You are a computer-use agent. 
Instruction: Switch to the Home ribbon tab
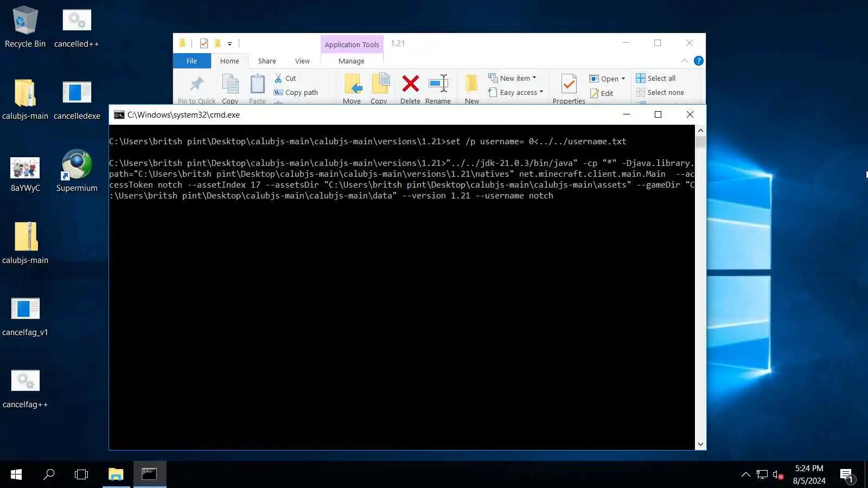click(229, 61)
